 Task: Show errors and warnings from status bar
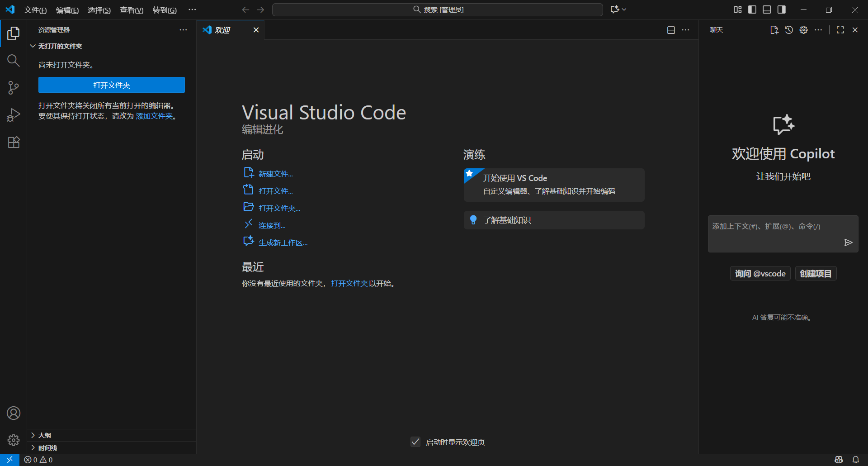pyautogui.click(x=38, y=460)
